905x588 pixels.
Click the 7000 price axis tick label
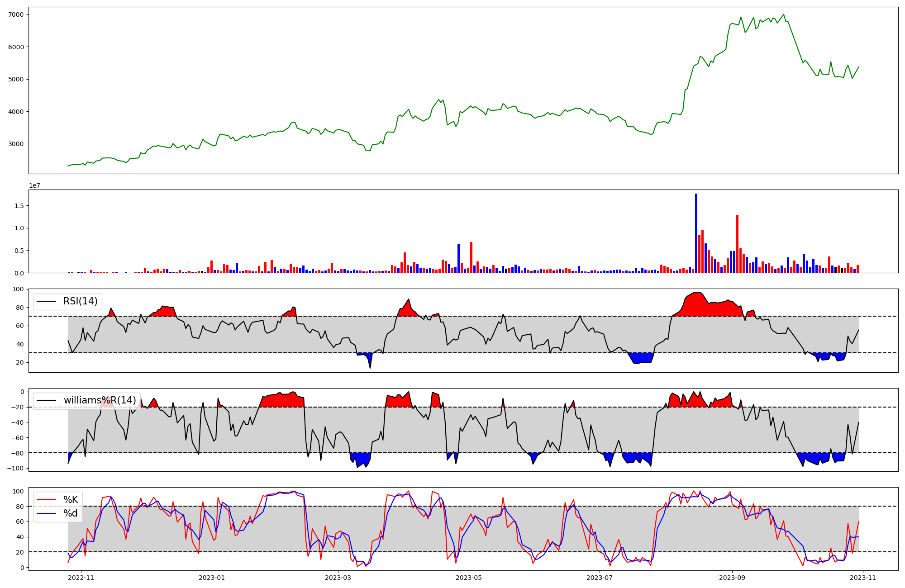[16, 14]
